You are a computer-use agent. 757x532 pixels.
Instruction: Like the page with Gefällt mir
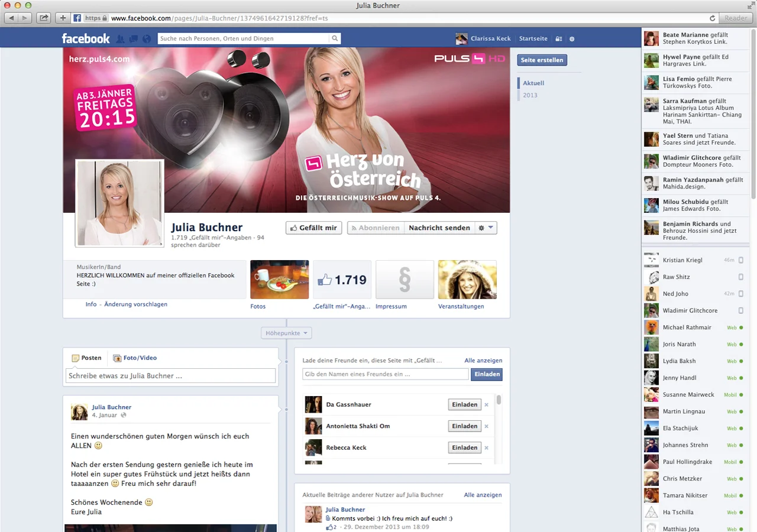pyautogui.click(x=313, y=228)
